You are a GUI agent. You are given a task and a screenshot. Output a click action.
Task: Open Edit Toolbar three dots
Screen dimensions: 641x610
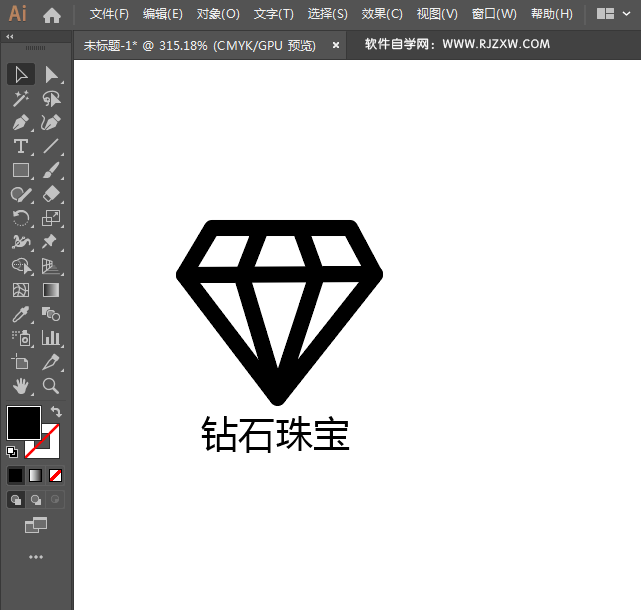click(x=36, y=557)
